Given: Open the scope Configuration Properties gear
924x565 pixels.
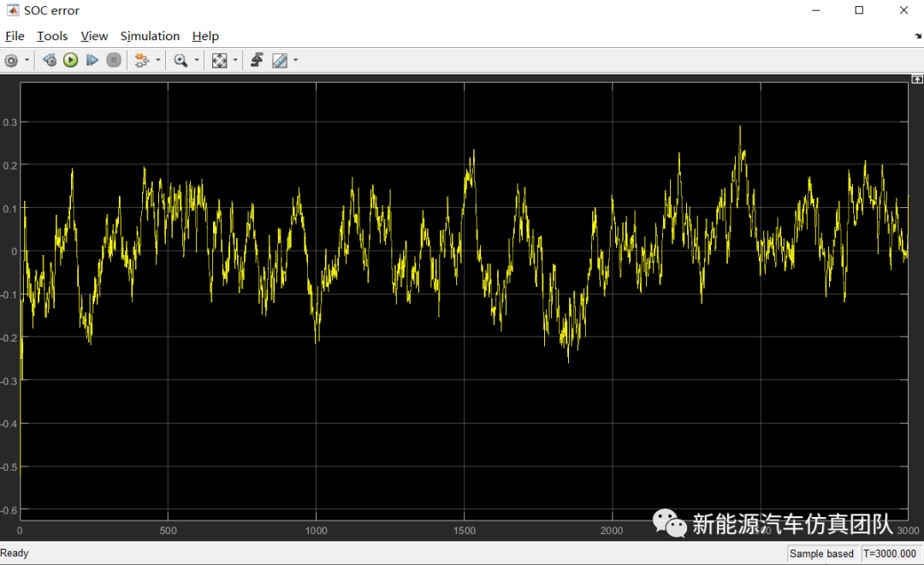Looking at the screenshot, I should 11,60.
